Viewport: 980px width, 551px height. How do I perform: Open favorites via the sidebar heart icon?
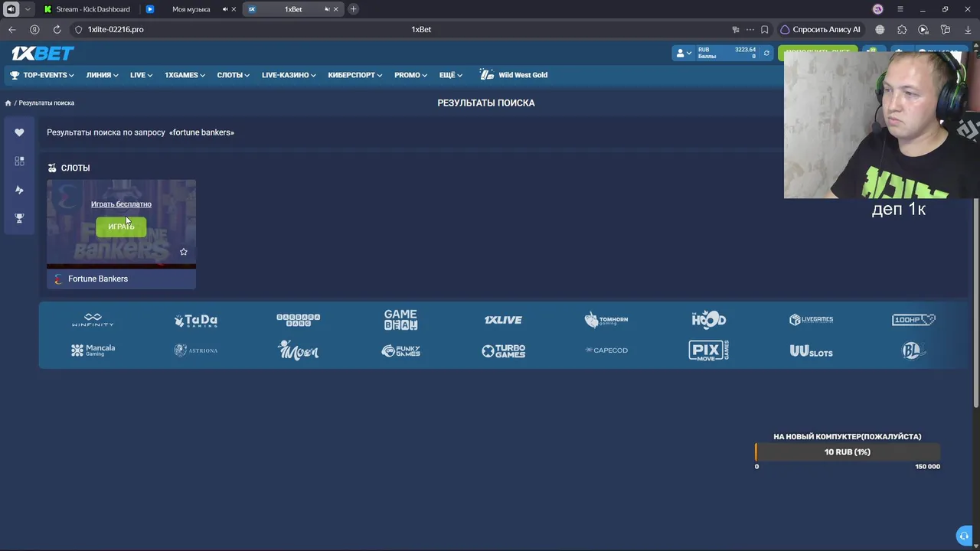coord(19,132)
